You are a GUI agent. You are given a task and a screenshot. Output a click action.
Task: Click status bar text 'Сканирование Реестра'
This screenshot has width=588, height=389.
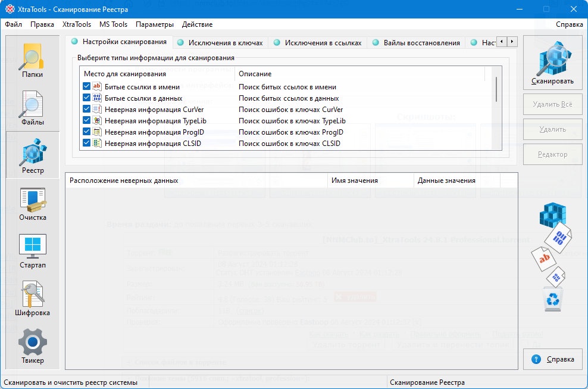(427, 382)
